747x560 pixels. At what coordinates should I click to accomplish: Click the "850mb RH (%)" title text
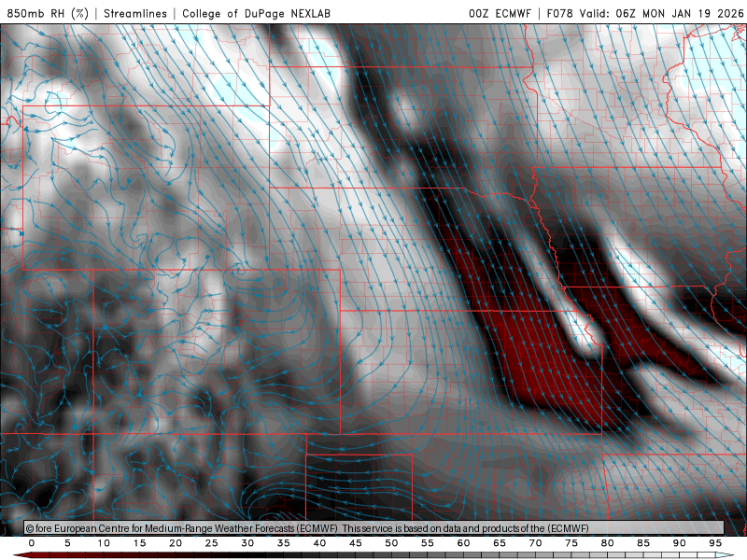pos(49,13)
